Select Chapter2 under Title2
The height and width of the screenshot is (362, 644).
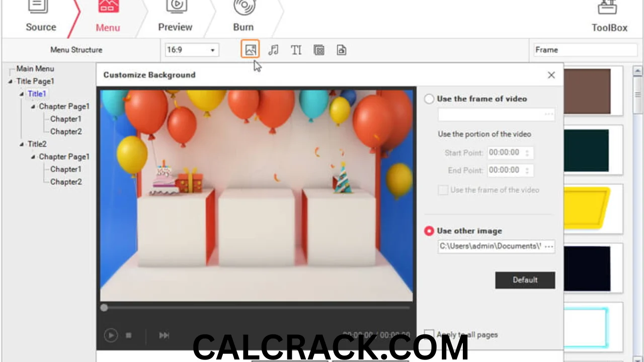[66, 182]
